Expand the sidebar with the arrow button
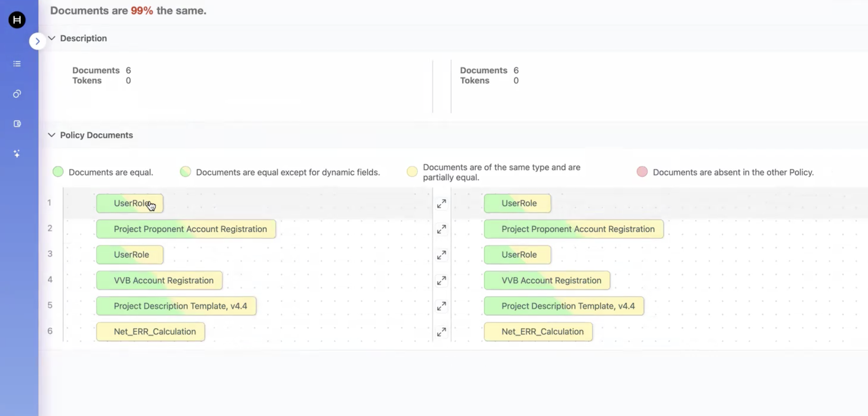 (x=37, y=41)
